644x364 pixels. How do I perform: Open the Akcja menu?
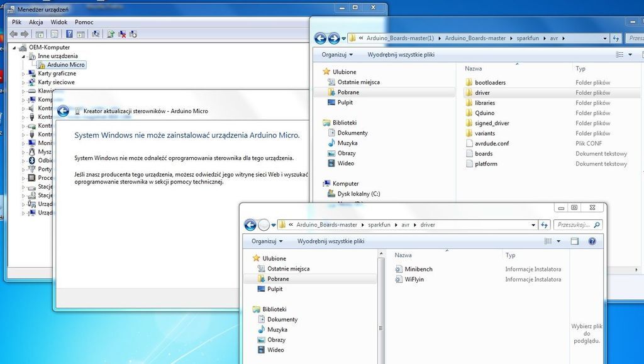(x=36, y=22)
